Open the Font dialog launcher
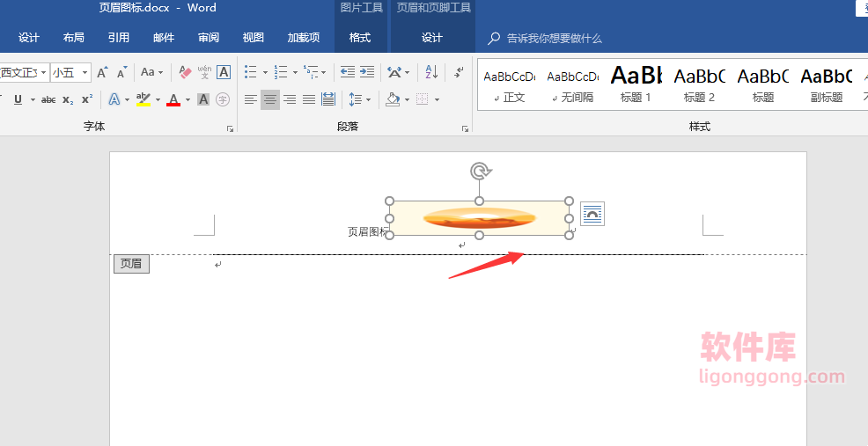Viewport: 868px width, 446px height. point(230,129)
